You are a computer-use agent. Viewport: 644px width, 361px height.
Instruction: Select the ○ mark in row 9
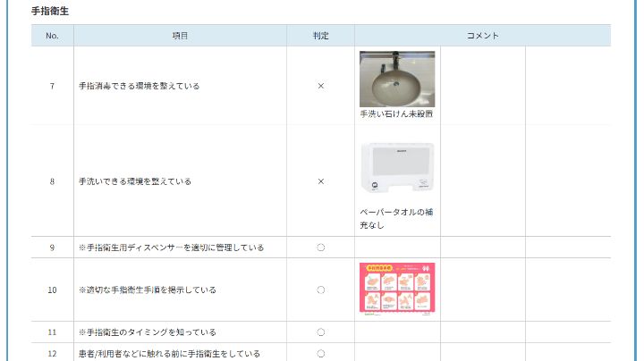tap(320, 248)
